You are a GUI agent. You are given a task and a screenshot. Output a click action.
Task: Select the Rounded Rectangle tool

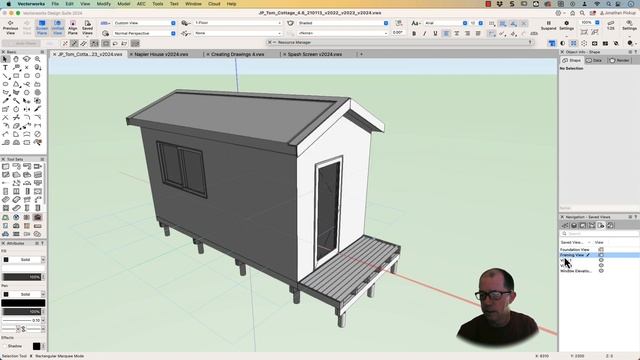coord(27,76)
